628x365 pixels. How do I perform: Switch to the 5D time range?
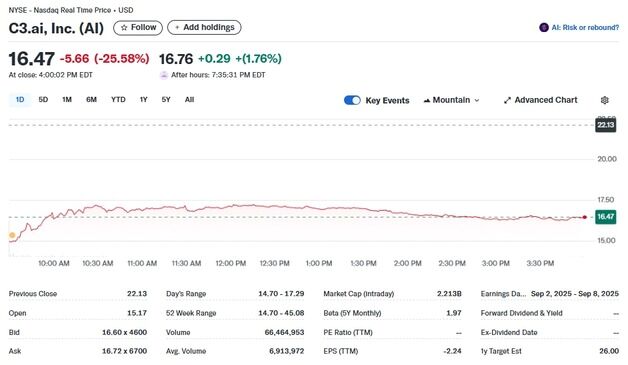click(x=43, y=100)
